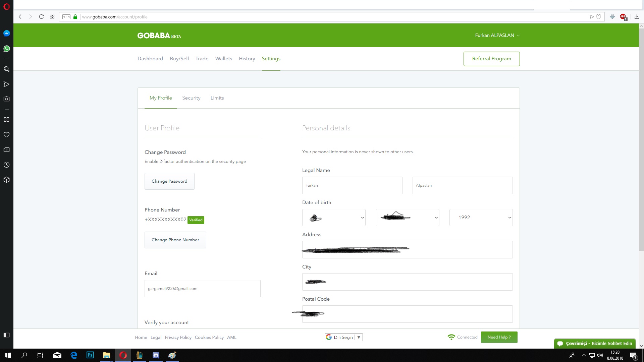Screen dimensions: 644x362
Task: Click the Email input field
Action: [202, 289]
